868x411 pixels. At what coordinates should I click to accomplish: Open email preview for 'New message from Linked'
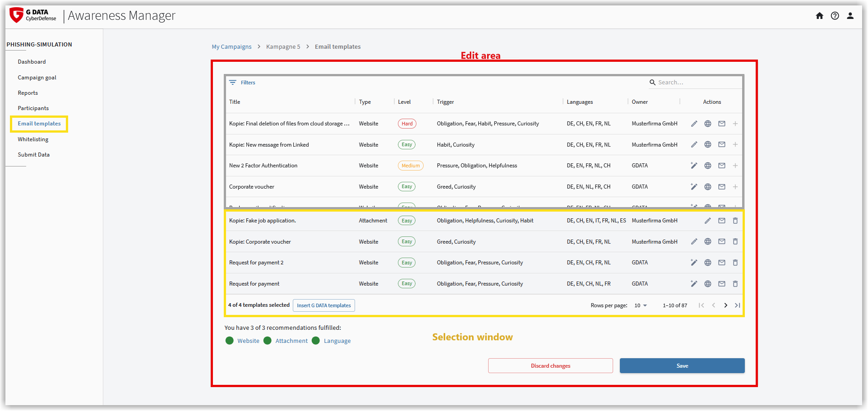[x=722, y=145]
